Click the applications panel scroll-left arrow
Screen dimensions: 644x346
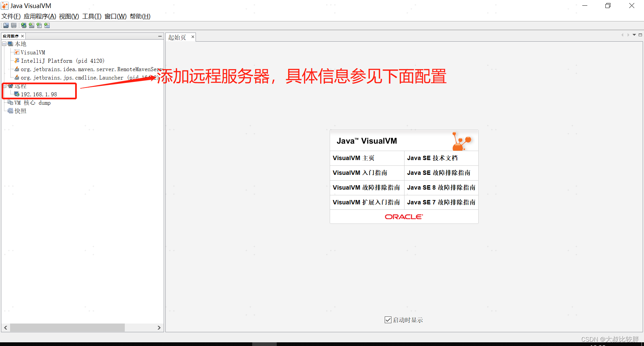[x=6, y=328]
